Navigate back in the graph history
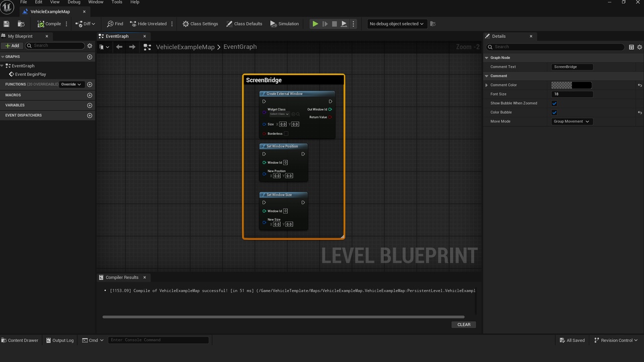This screenshot has height=362, width=644. click(119, 47)
